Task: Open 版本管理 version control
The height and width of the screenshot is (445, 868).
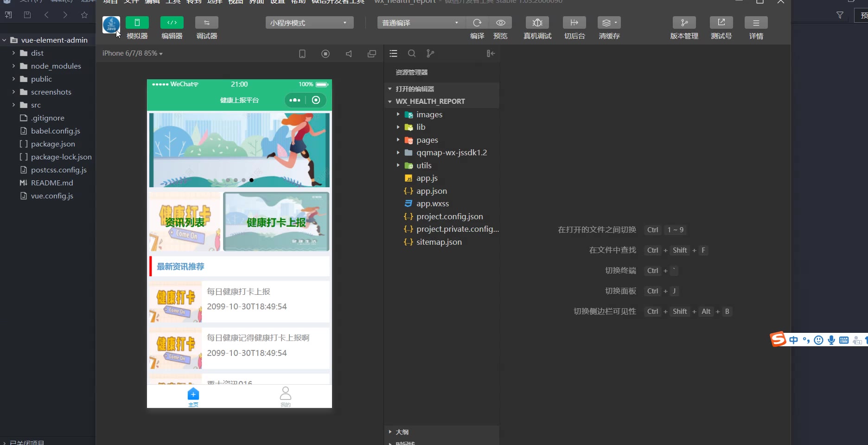Action: 684,23
